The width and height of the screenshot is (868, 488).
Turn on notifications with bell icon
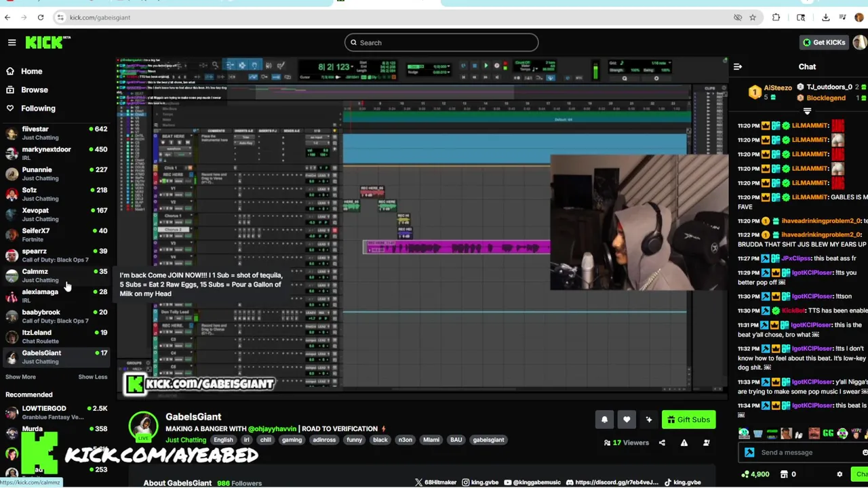[x=604, y=420]
